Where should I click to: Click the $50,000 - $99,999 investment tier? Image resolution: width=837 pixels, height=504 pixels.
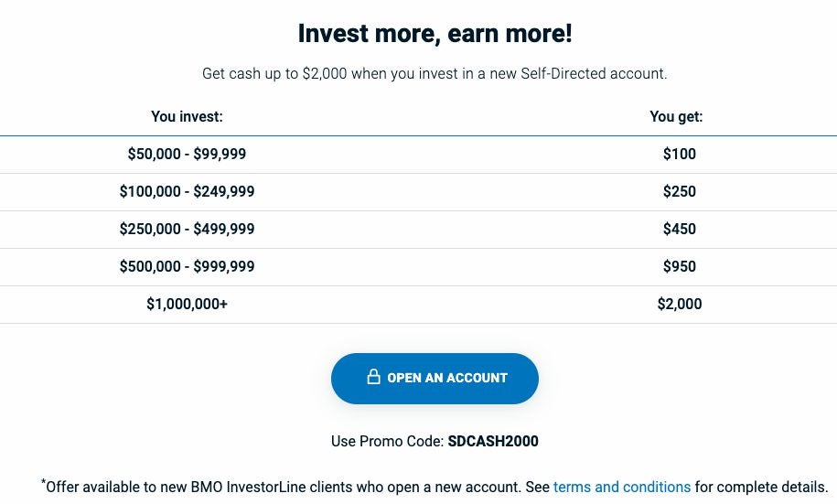187,155
